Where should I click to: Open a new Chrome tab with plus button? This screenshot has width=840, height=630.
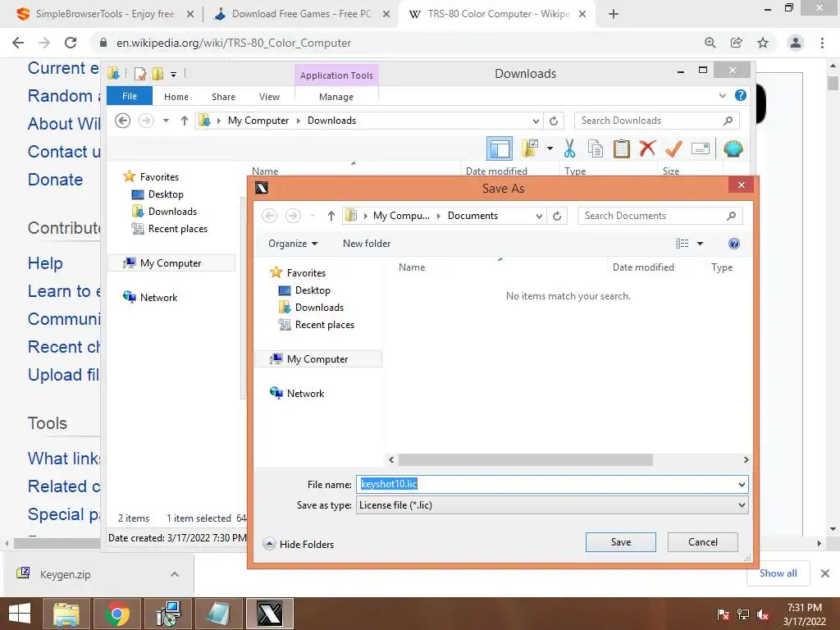click(x=614, y=14)
